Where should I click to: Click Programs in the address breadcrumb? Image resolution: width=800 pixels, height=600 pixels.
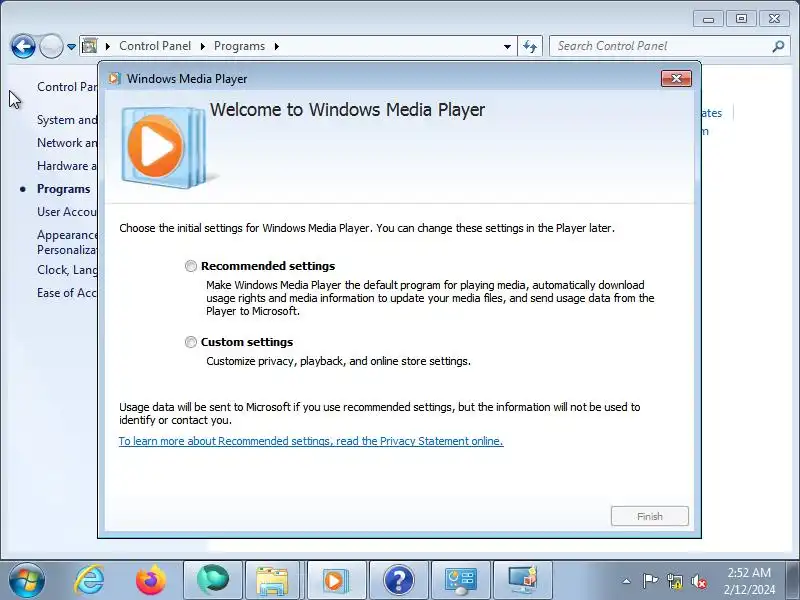[239, 46]
